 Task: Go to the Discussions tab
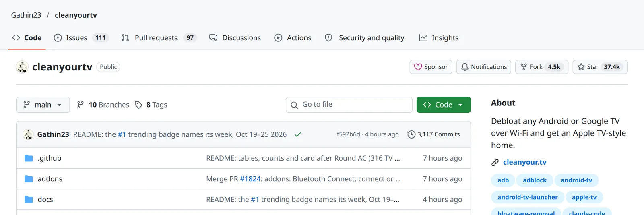(x=235, y=38)
